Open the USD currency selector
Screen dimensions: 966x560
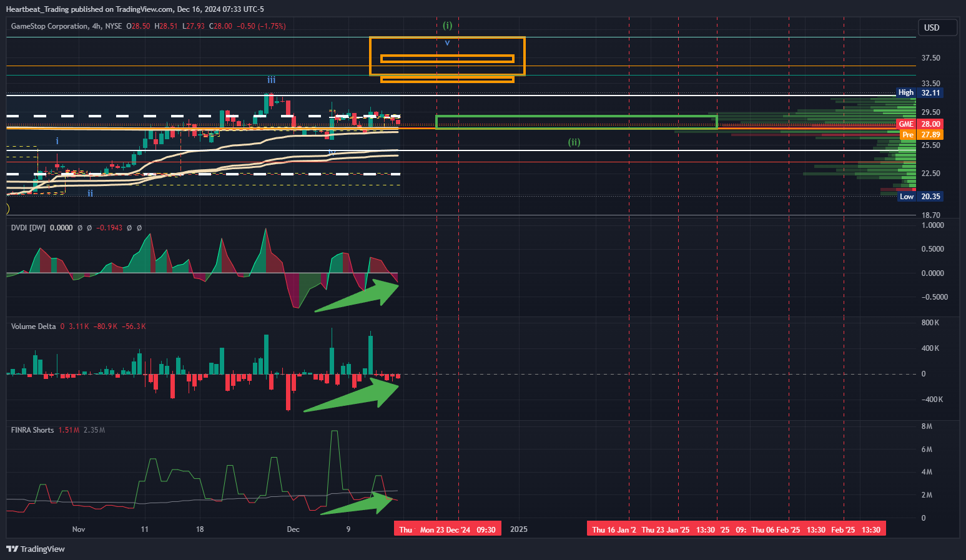[x=937, y=27]
